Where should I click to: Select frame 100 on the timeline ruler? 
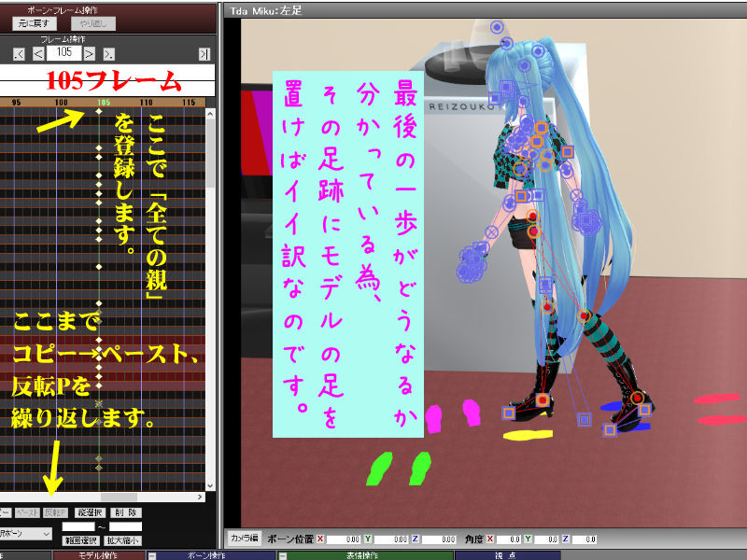[x=61, y=103]
